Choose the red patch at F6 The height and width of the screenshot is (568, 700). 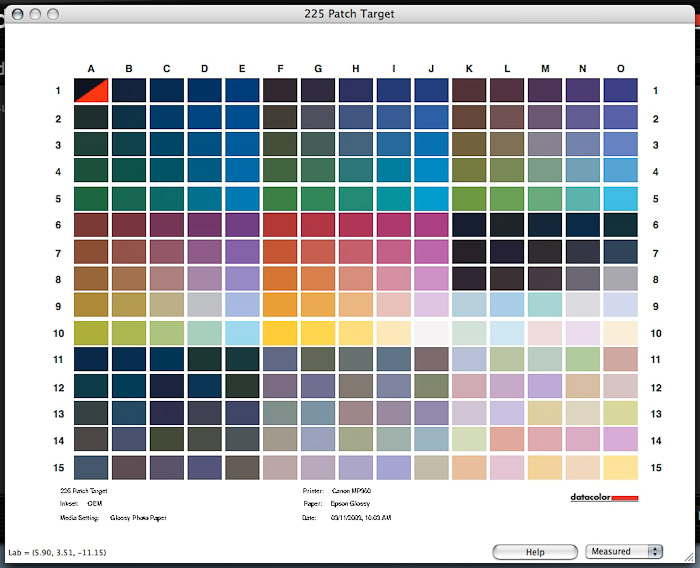[x=280, y=225]
